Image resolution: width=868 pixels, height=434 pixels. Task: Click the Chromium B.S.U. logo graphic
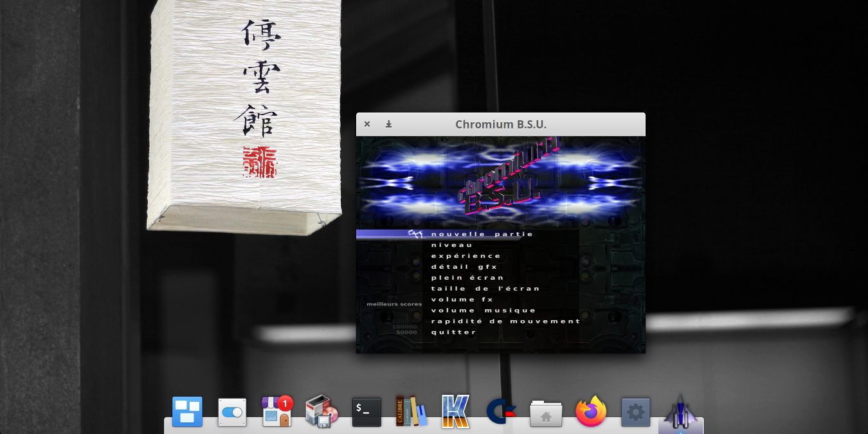[x=509, y=177]
